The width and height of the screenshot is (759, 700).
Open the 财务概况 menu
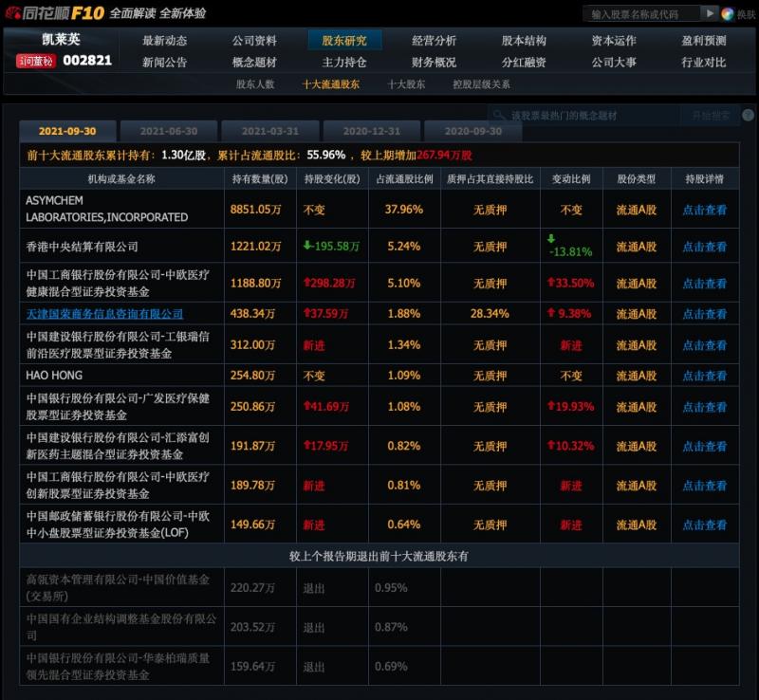tap(435, 62)
